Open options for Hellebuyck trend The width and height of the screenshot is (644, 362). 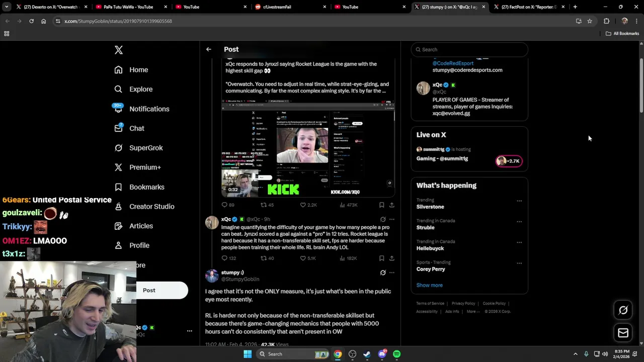coord(519,242)
